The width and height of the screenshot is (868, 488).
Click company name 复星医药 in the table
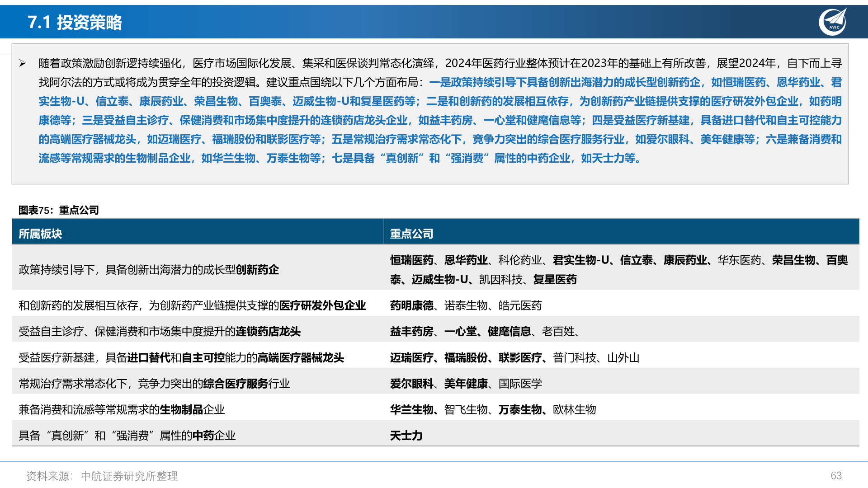(555, 280)
